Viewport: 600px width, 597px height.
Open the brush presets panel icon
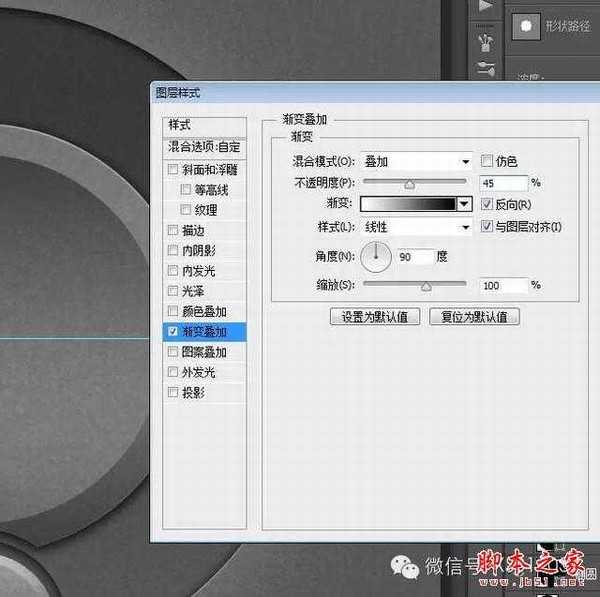tap(487, 39)
